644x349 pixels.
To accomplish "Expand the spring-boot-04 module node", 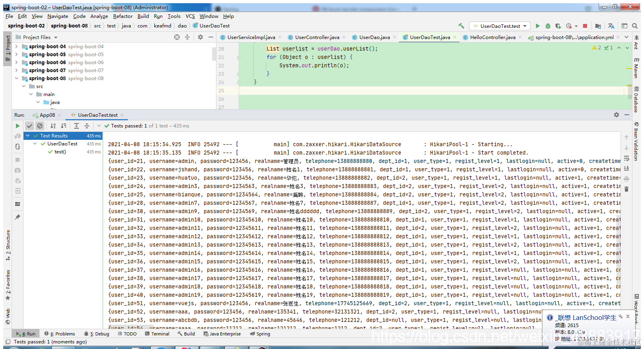I will [16, 47].
